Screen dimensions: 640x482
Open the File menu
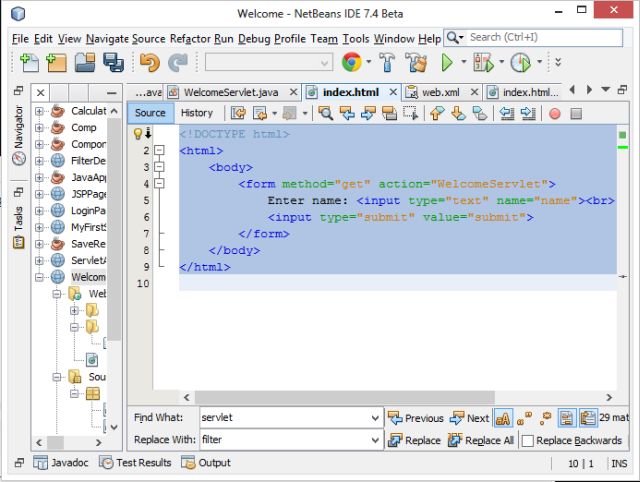pyautogui.click(x=20, y=39)
